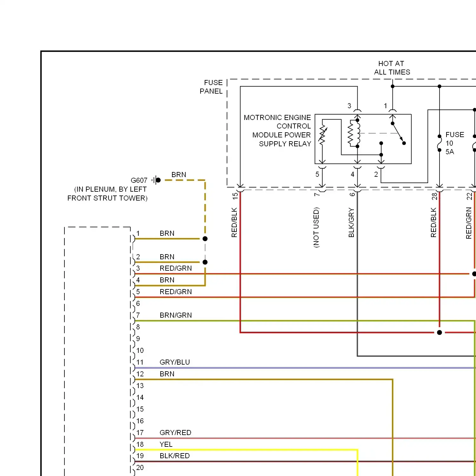Viewport: 476px width, 476px height.
Task: Select the GRY/RED label on row 17
Action: coord(175,433)
